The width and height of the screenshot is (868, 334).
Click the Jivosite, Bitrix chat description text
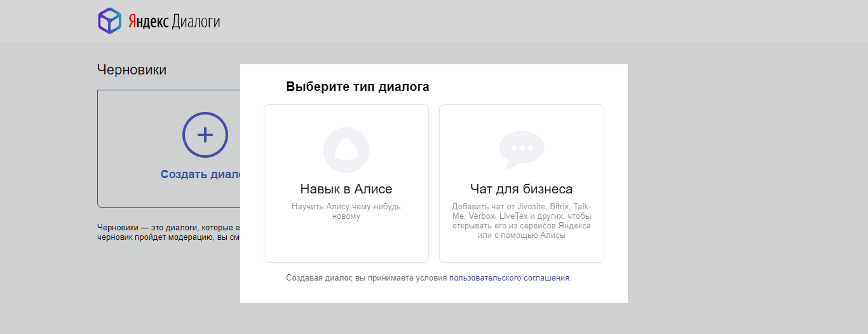[521, 221]
